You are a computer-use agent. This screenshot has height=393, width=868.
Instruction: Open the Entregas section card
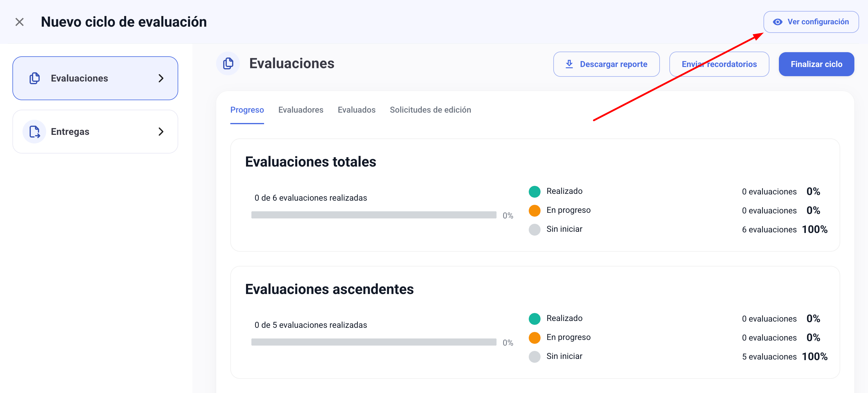tap(95, 132)
